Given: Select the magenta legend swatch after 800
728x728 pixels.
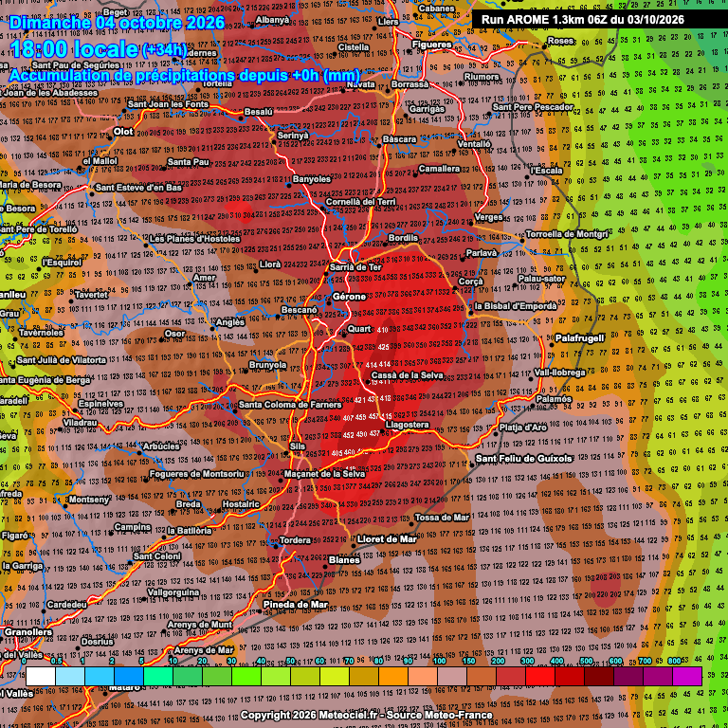Looking at the screenshot, I should tap(686, 677).
